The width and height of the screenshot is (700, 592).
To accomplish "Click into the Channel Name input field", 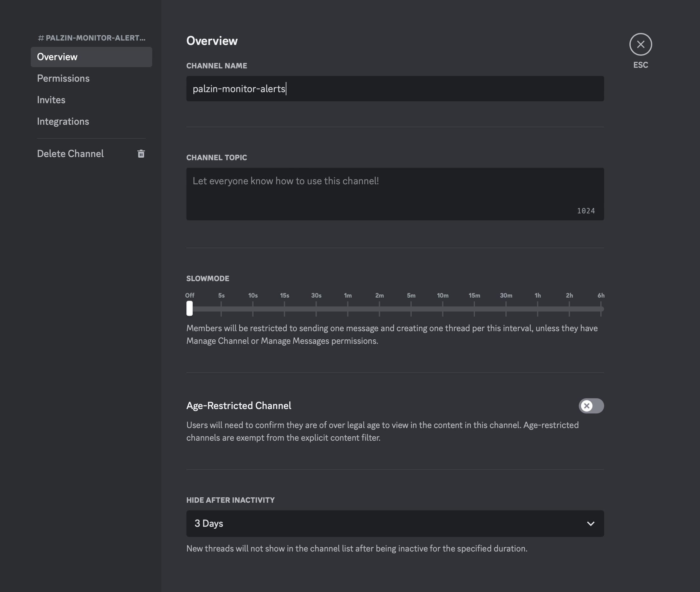I will pyautogui.click(x=395, y=89).
